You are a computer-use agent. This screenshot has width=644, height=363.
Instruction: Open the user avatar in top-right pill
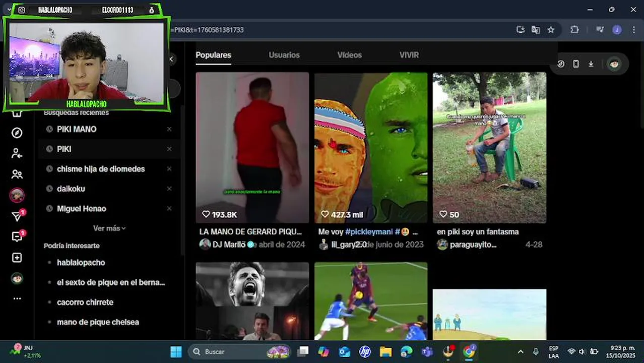(614, 64)
